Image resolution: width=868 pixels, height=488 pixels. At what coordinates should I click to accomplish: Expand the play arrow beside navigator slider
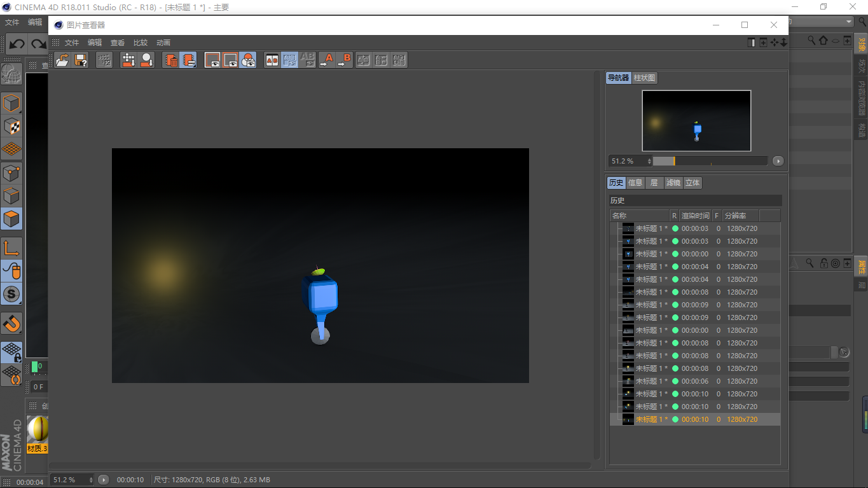778,161
